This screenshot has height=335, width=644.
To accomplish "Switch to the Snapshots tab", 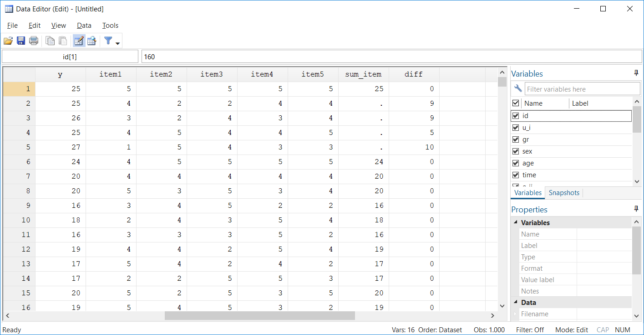I will pyautogui.click(x=563, y=192).
